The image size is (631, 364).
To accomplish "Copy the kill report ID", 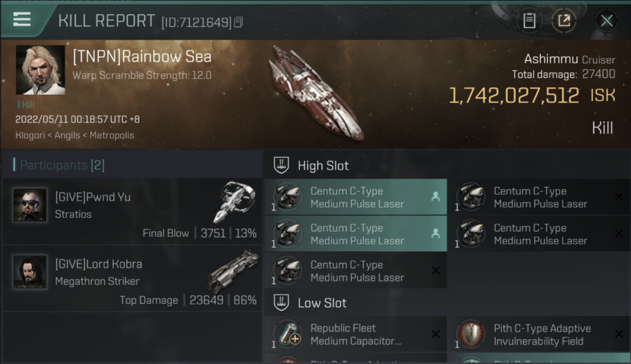I will tap(238, 22).
